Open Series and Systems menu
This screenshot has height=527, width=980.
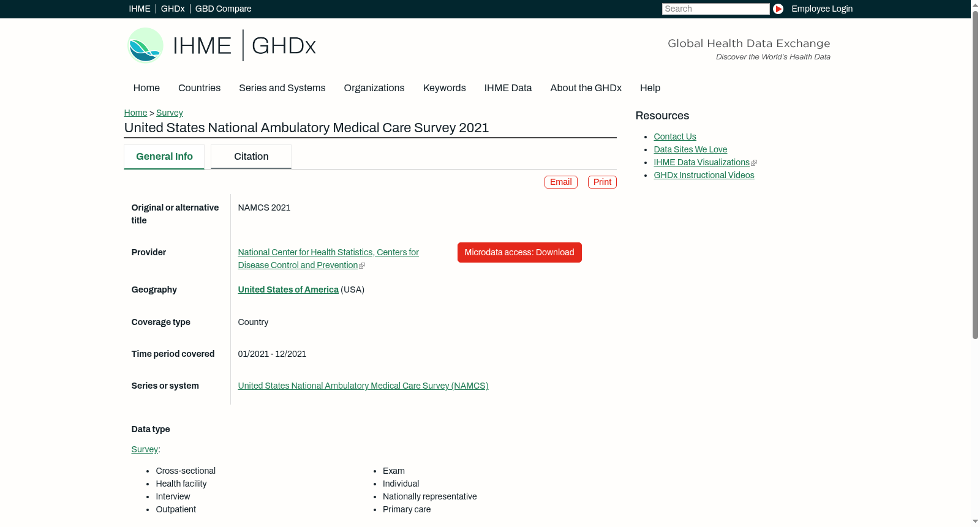point(282,88)
